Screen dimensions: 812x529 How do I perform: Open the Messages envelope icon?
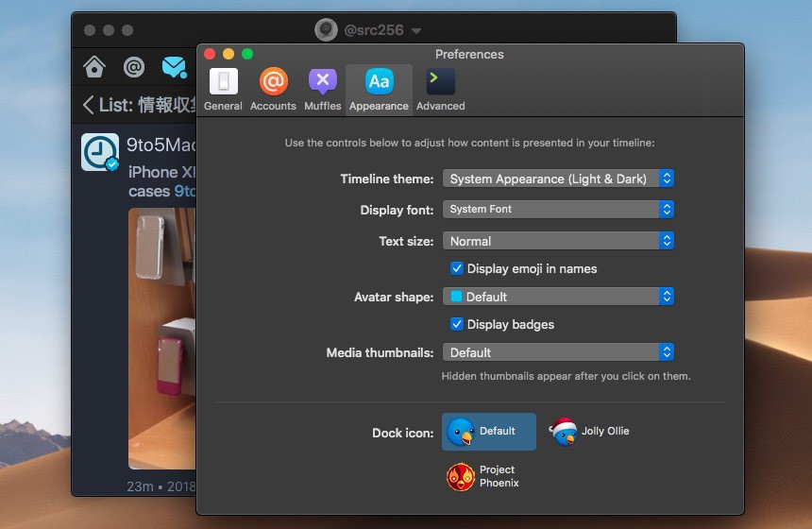pos(173,67)
